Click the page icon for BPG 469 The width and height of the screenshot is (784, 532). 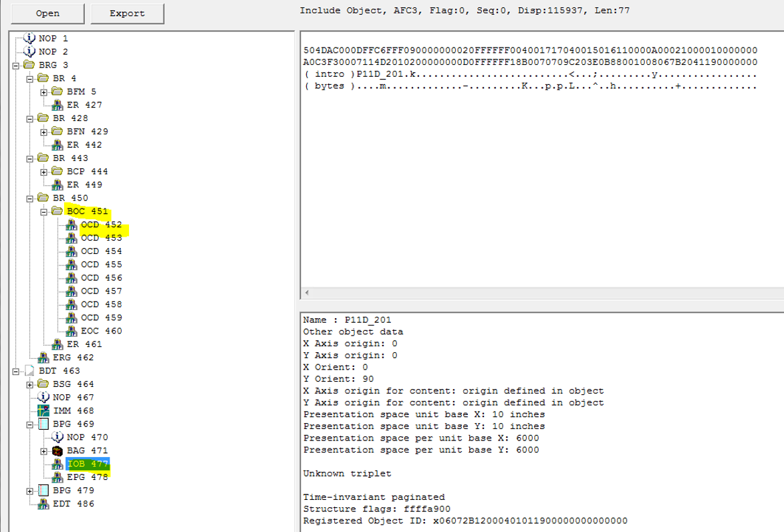pyautogui.click(x=43, y=424)
